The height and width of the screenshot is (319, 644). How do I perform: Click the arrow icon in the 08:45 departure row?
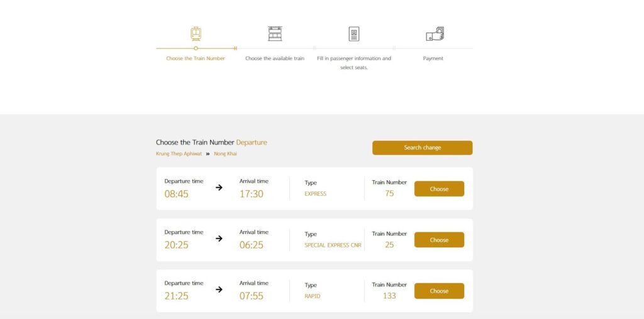(219, 187)
